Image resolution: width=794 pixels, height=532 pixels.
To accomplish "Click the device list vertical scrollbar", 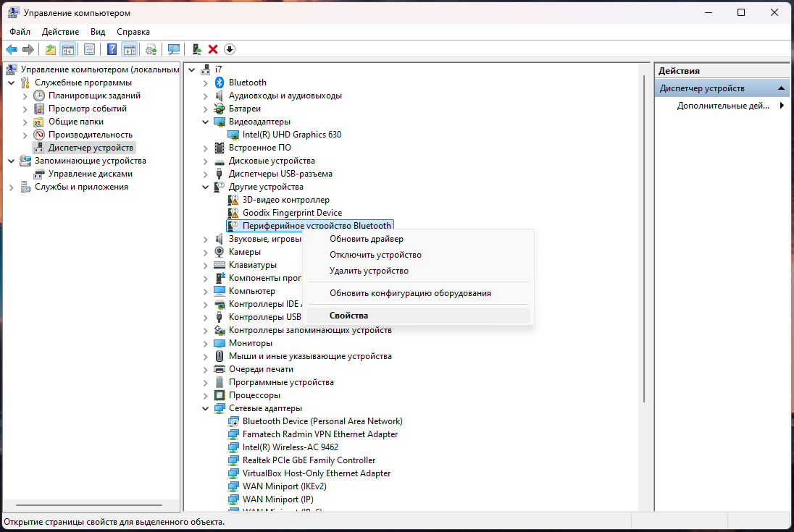I will 644,237.
